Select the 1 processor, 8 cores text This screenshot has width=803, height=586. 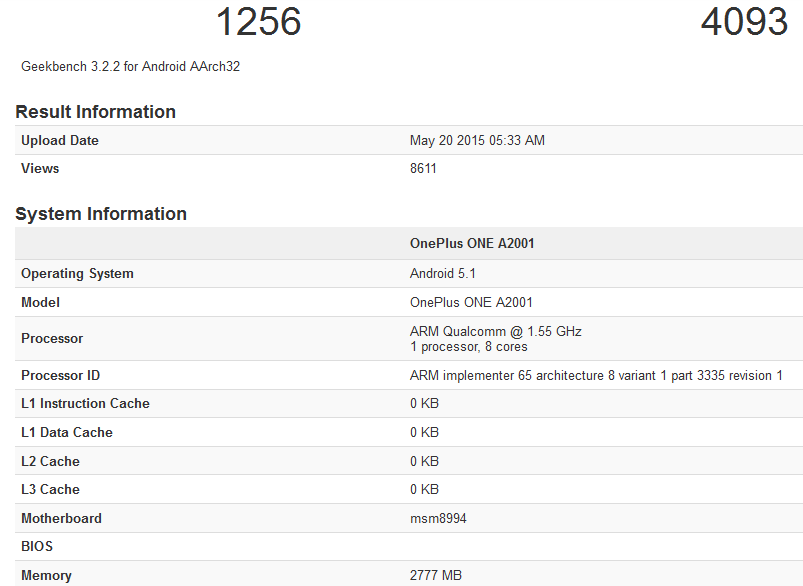click(x=469, y=347)
